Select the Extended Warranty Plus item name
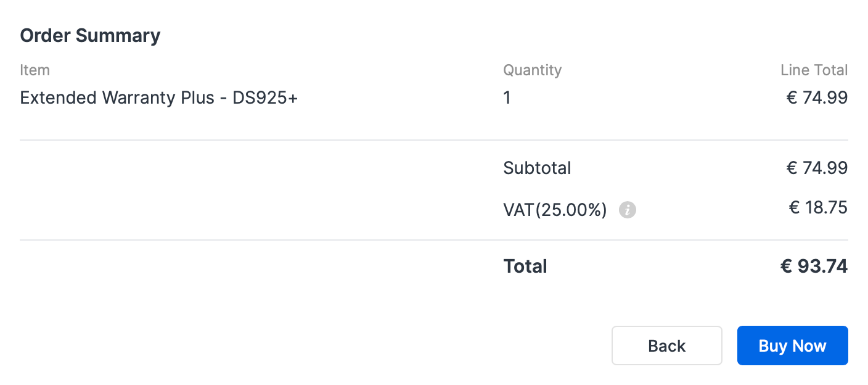 point(118,97)
